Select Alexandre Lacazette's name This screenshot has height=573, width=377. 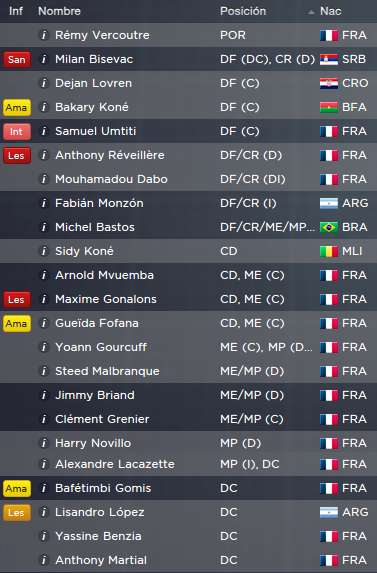(115, 464)
